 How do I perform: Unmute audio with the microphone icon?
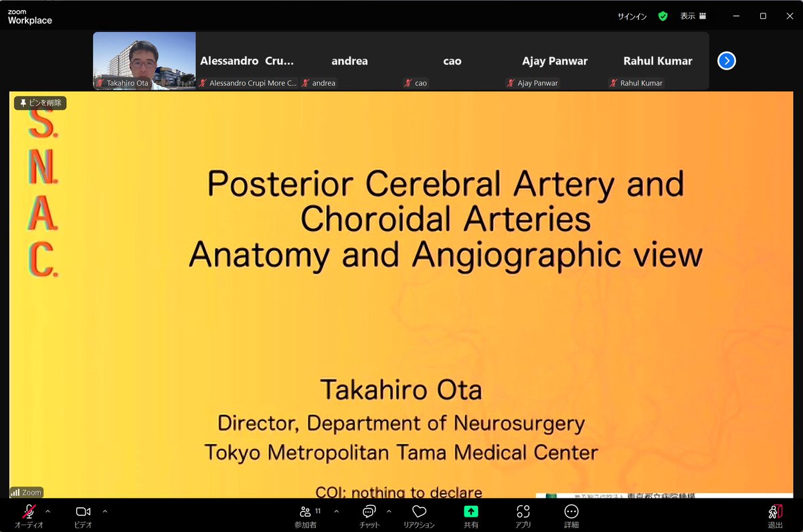click(29, 513)
